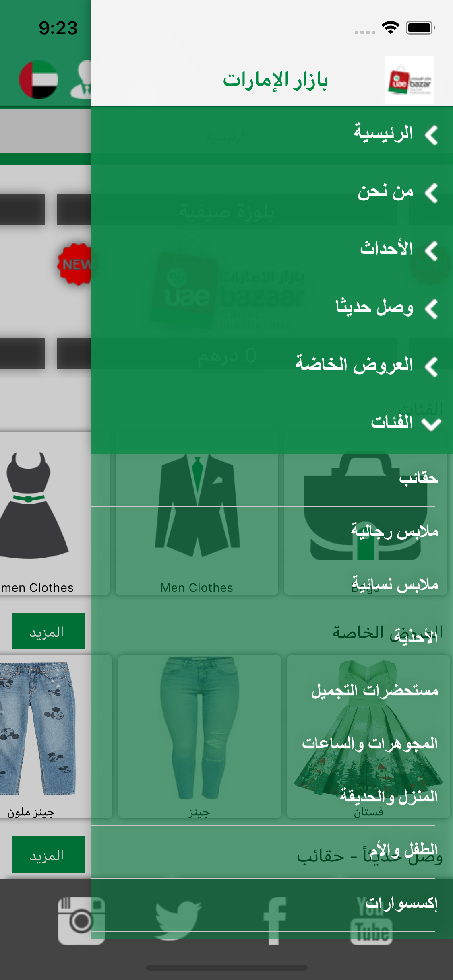Click the المزيد button under categories
Image resolution: width=453 pixels, height=980 pixels.
pyautogui.click(x=48, y=631)
